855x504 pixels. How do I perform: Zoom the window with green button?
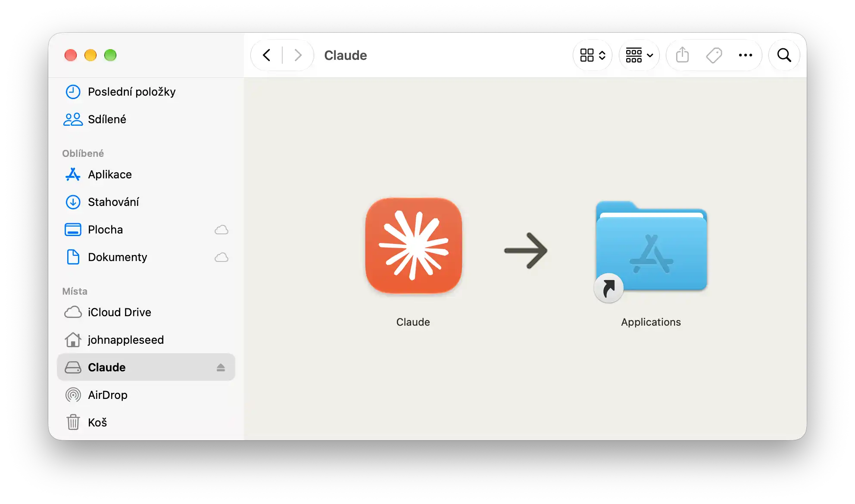coord(110,55)
